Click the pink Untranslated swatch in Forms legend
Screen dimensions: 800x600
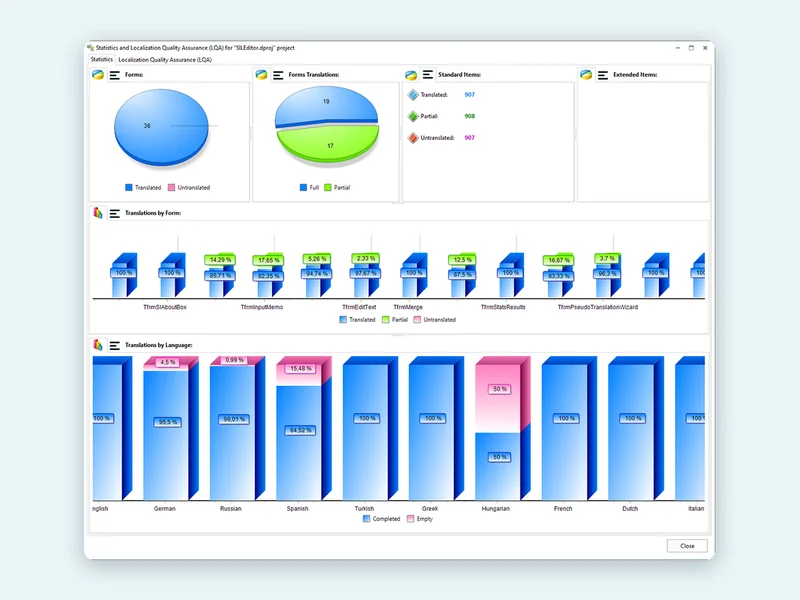(x=171, y=187)
